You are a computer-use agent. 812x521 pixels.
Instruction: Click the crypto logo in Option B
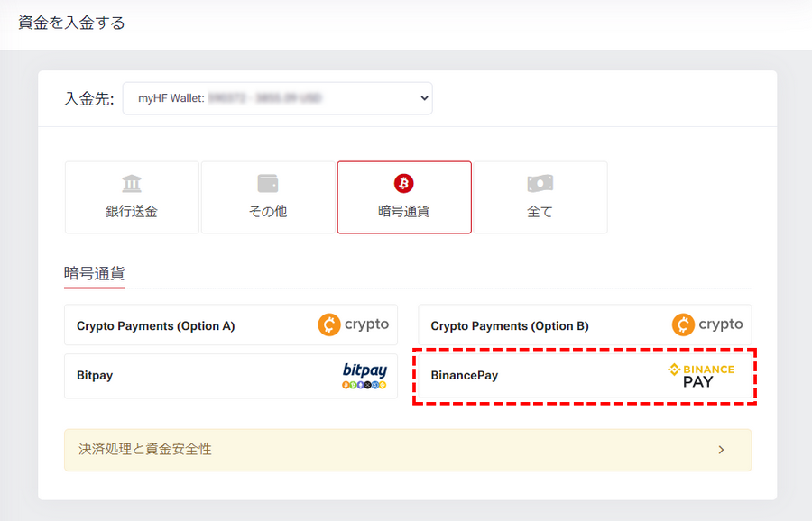click(707, 324)
